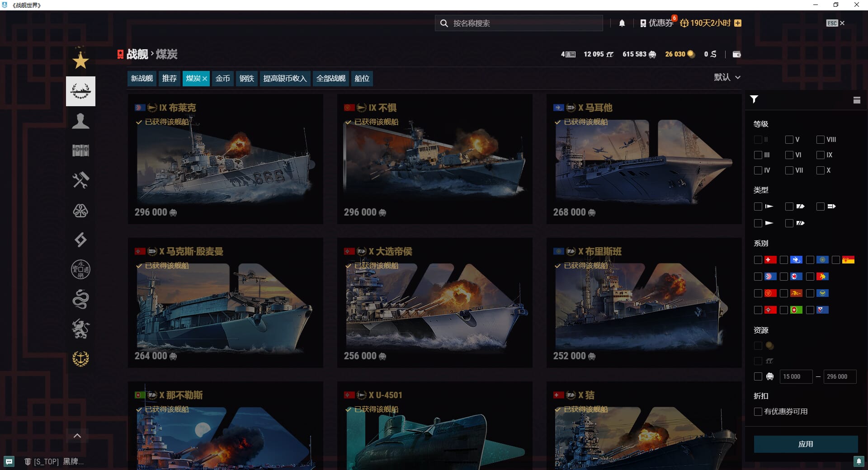This screenshot has height=470, width=868.
Task: Click the filter funnel icon
Action: (x=754, y=99)
